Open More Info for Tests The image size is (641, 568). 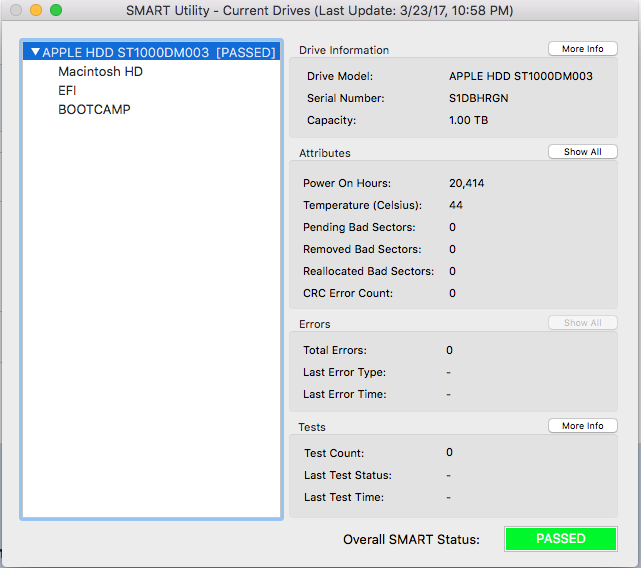point(583,426)
